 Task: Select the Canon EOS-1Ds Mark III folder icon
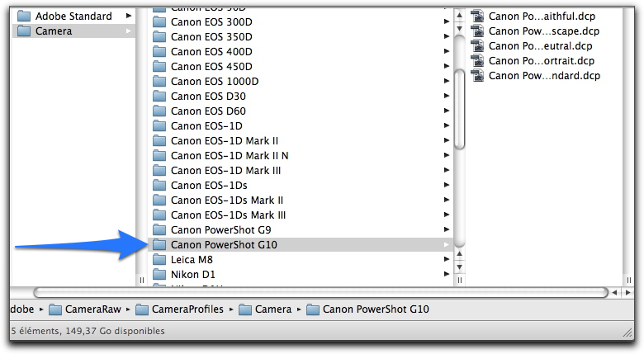[159, 215]
